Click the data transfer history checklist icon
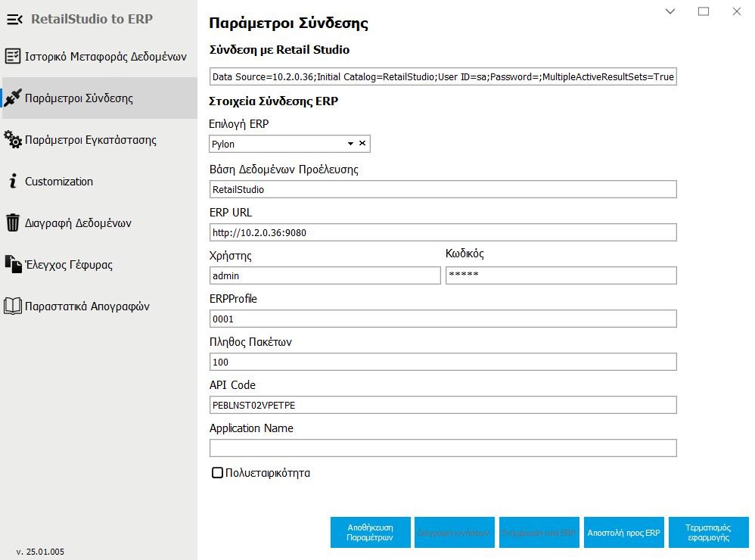 (13, 56)
